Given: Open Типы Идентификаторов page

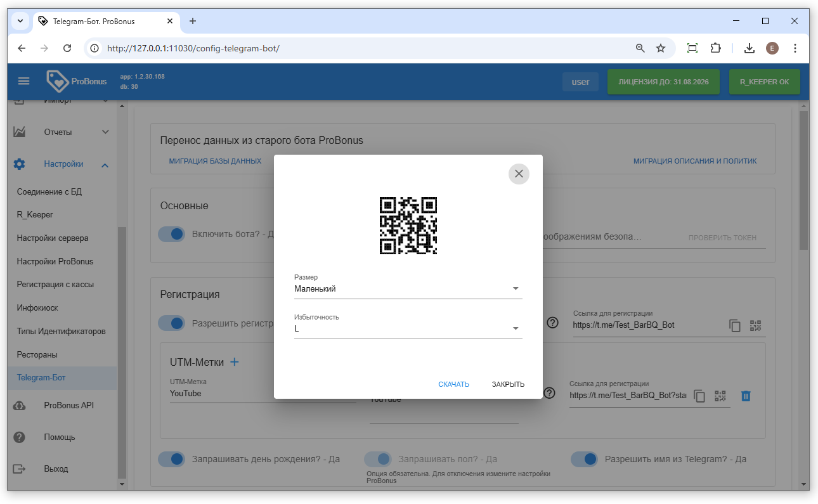Looking at the screenshot, I should point(62,331).
